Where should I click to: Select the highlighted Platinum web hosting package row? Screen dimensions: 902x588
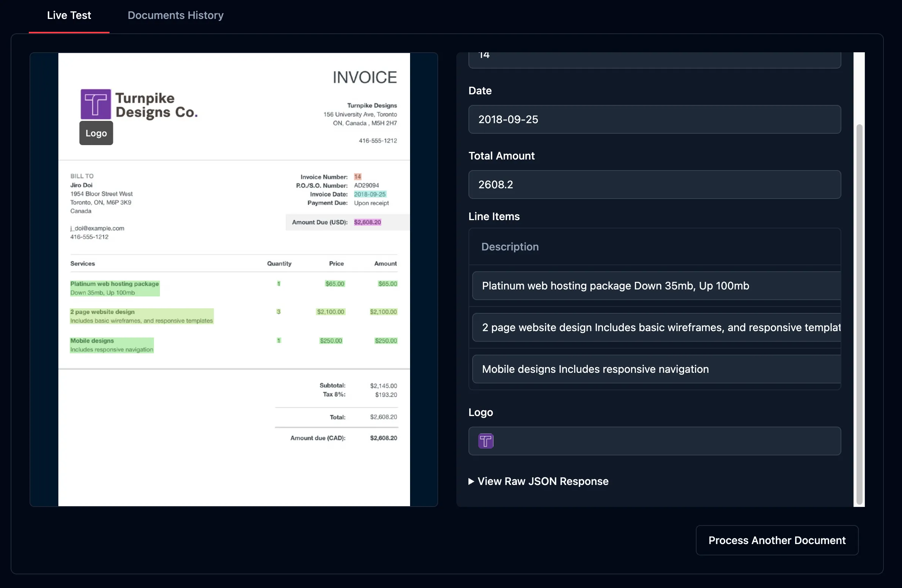[114, 288]
